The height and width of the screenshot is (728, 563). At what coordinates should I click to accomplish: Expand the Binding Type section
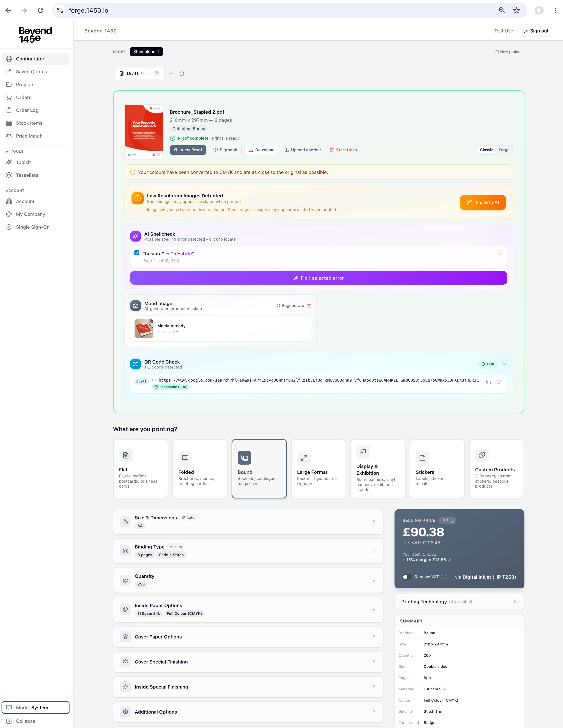(x=248, y=551)
